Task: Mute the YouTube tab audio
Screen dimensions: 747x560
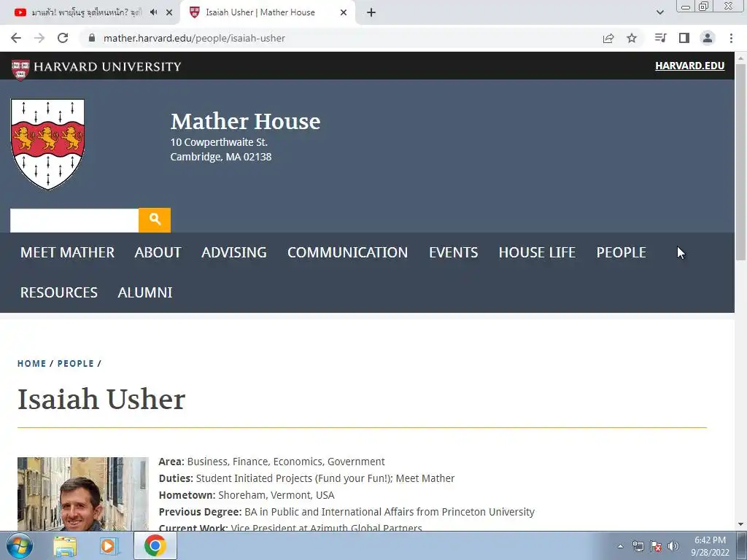Action: click(153, 12)
